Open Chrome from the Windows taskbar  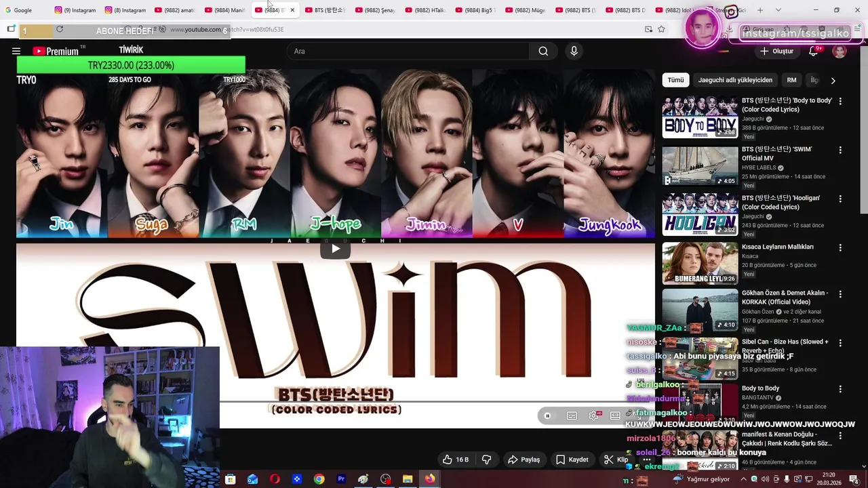[x=319, y=479]
